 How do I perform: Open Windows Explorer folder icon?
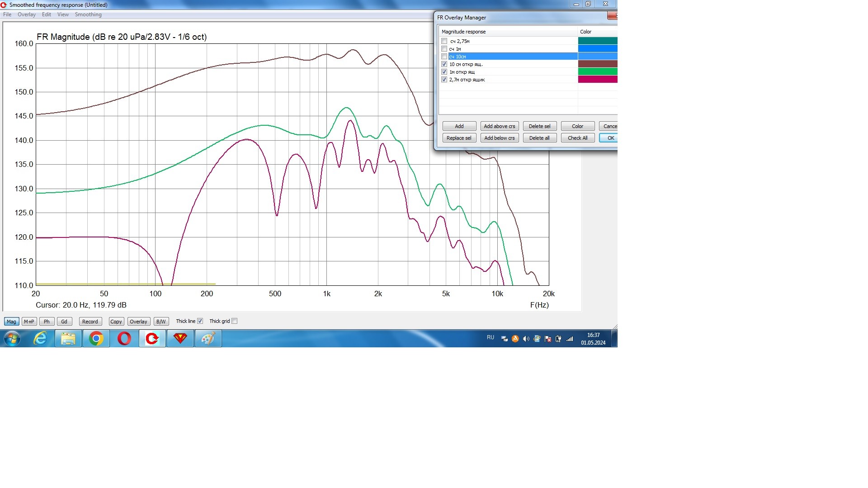pyautogui.click(x=68, y=338)
